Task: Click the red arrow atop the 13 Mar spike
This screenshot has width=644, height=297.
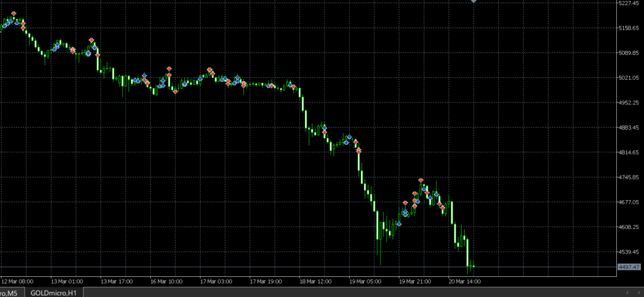Action: click(x=92, y=40)
